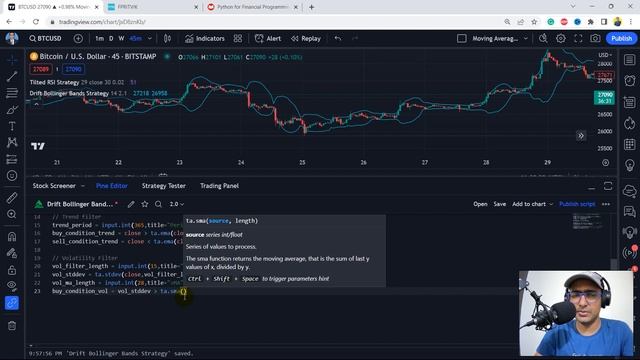Image resolution: width=640 pixels, height=360 pixels.
Task: Select the zoom in tool
Action: pyautogui.click(x=12, y=214)
